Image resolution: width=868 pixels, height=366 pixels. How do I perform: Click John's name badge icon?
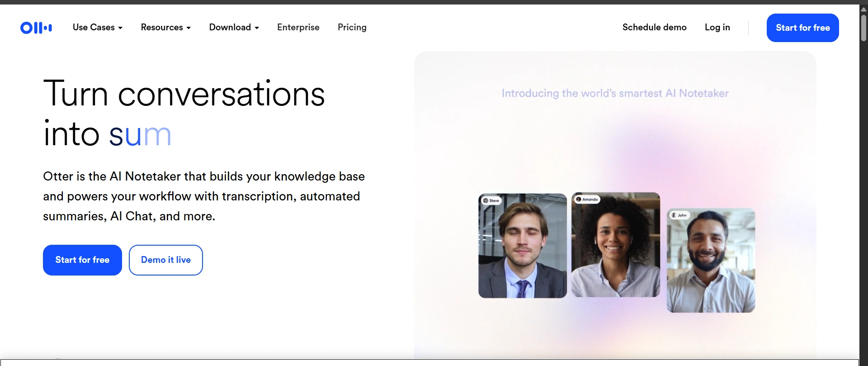(674, 215)
